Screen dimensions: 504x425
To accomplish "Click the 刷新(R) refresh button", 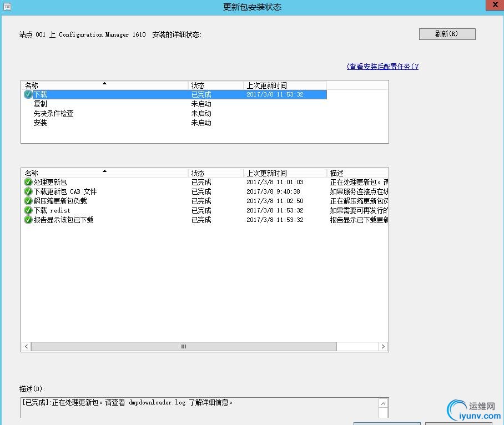I will pos(447,34).
